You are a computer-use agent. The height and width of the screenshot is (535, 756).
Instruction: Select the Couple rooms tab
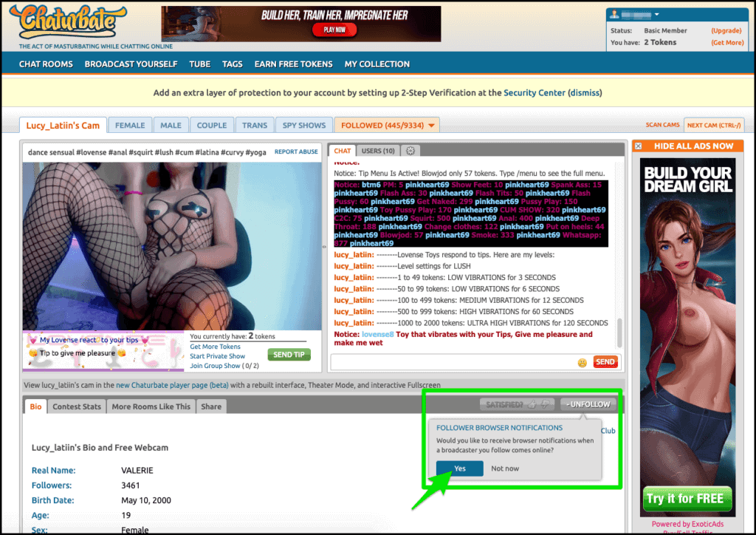(212, 125)
